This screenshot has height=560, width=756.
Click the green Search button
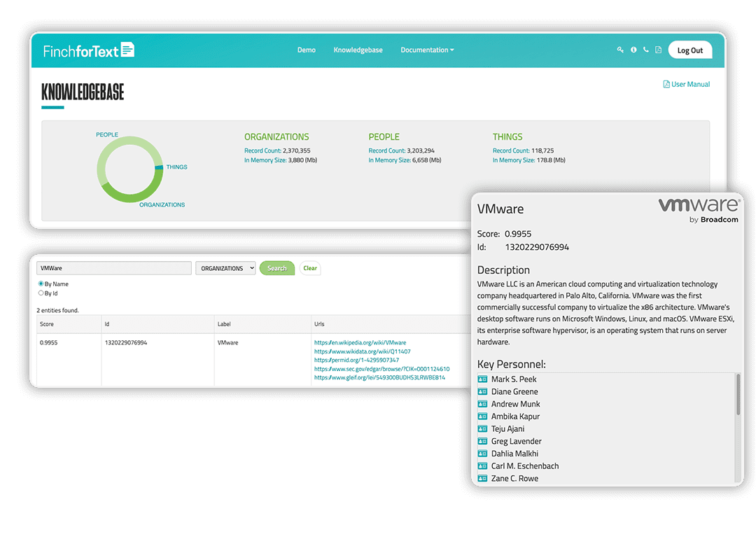pos(276,268)
